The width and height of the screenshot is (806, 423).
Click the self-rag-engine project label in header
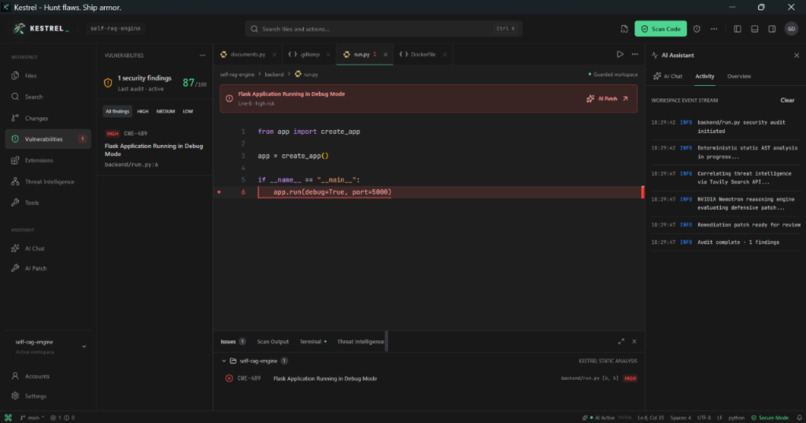pyautogui.click(x=116, y=29)
